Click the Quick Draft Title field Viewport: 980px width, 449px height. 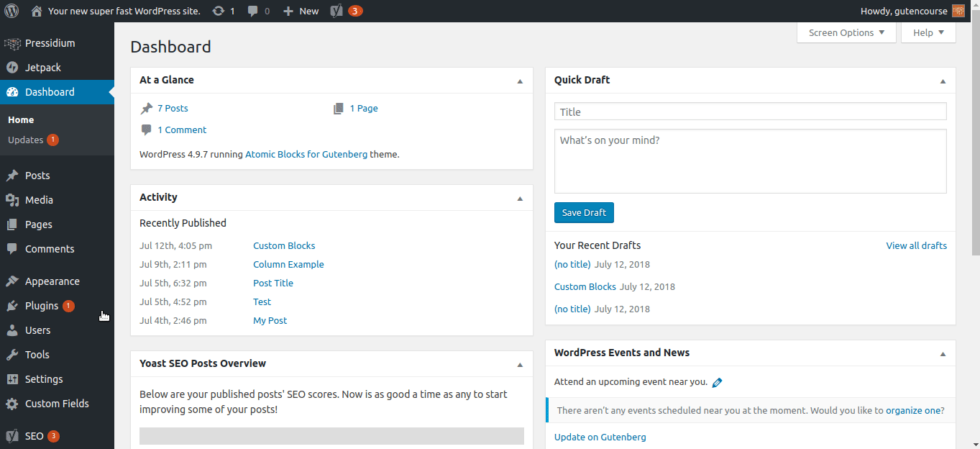point(750,112)
